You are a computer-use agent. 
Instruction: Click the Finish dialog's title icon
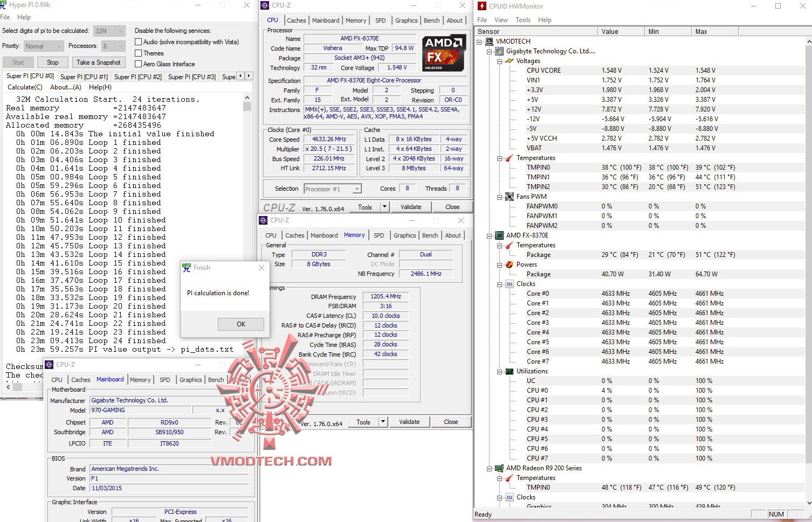(x=187, y=268)
